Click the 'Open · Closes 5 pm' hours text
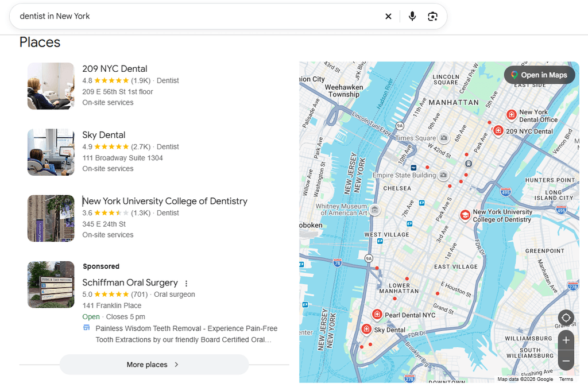The width and height of the screenshot is (588, 391). (x=114, y=317)
